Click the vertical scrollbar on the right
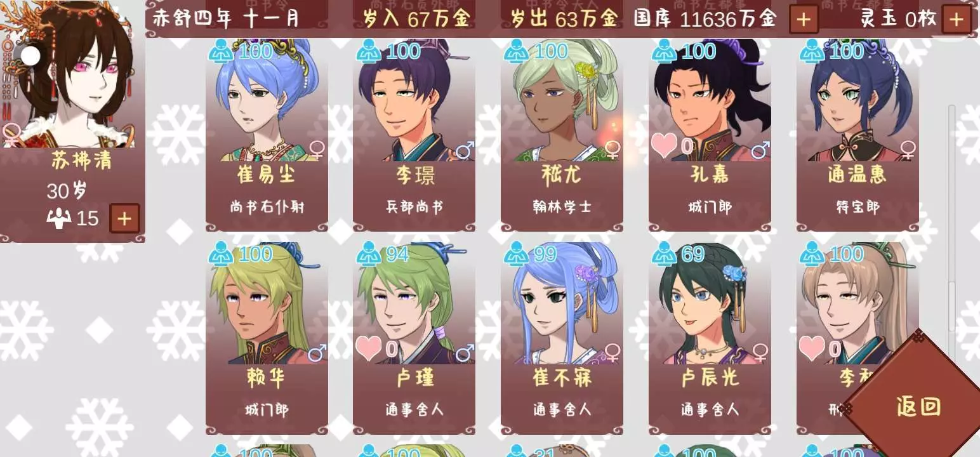 [x=951, y=219]
